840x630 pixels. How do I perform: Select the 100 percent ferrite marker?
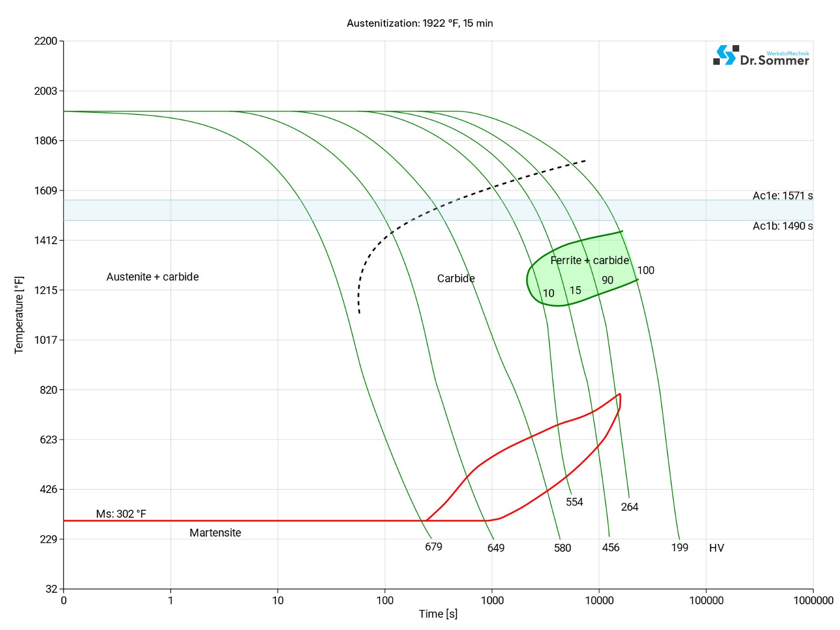coord(646,271)
